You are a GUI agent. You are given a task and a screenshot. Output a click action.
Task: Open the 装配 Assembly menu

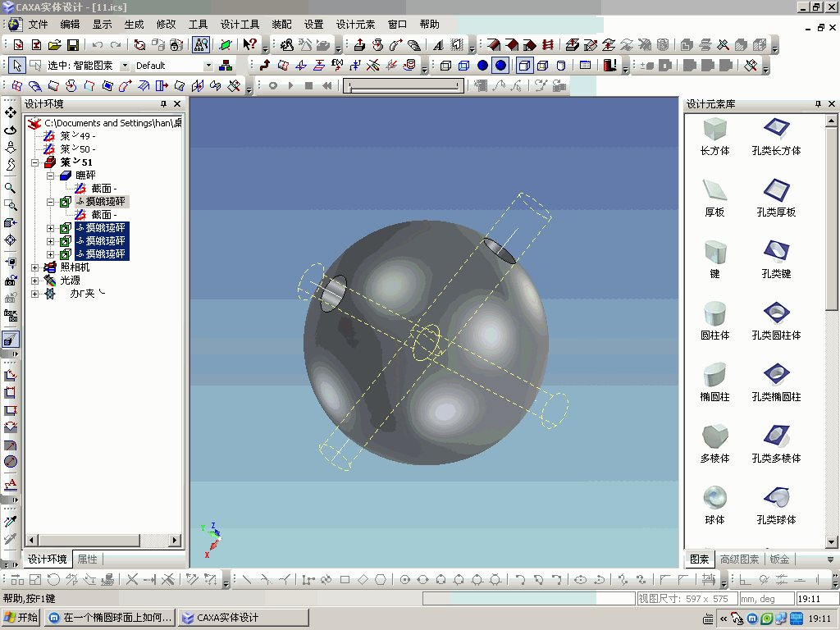282,25
